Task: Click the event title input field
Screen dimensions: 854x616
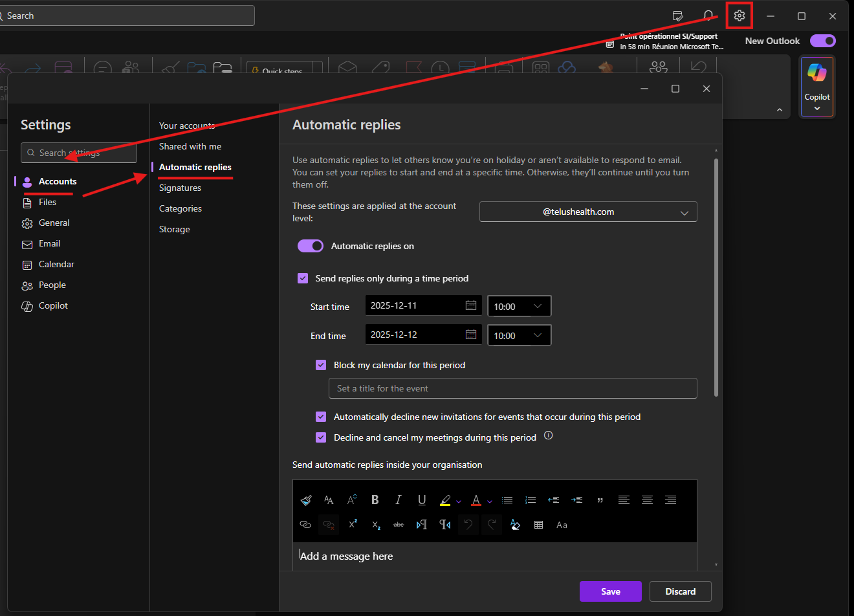Action: point(512,388)
